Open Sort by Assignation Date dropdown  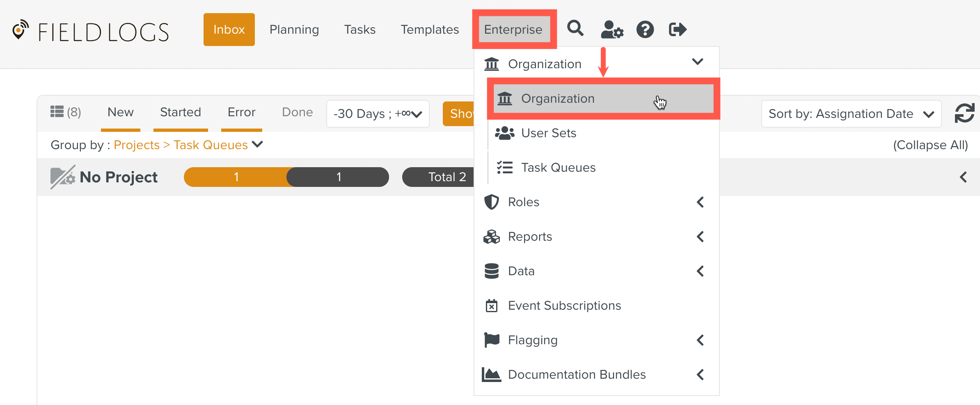[851, 114]
